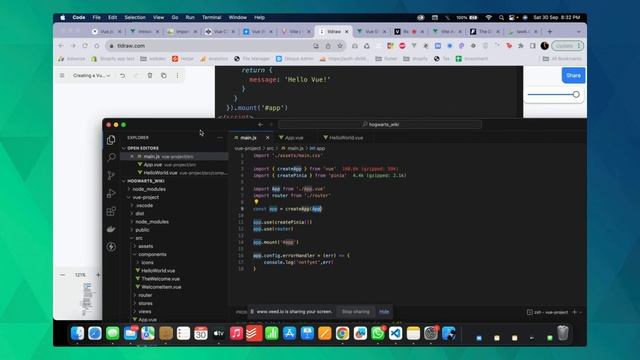Open Trash in the Dock
Image resolution: width=640 pixels, height=360 pixels.
coord(563,333)
